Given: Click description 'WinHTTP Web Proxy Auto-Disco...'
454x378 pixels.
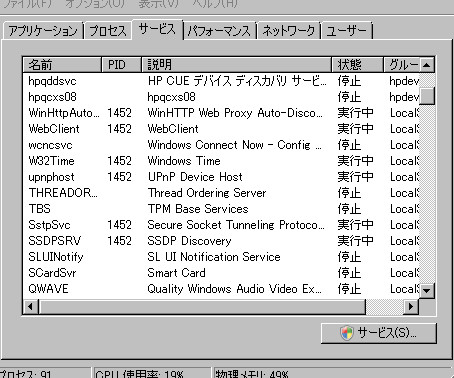Looking at the screenshot, I should (235, 113).
